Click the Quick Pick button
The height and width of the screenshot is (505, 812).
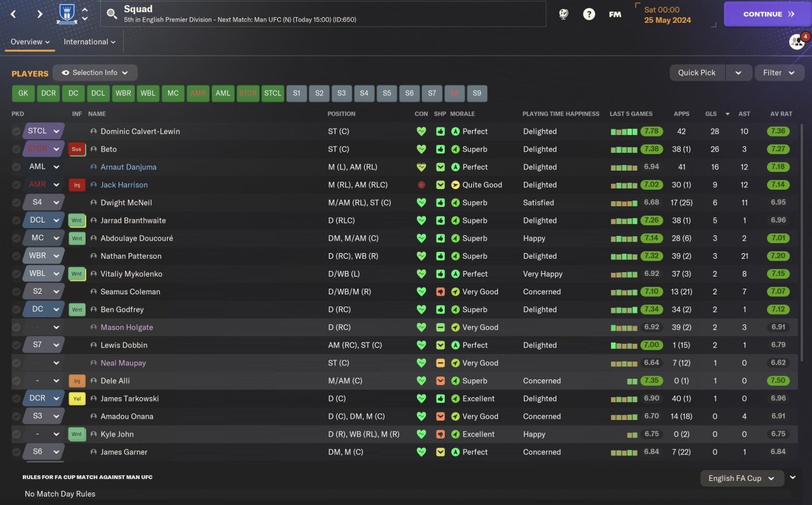[697, 73]
